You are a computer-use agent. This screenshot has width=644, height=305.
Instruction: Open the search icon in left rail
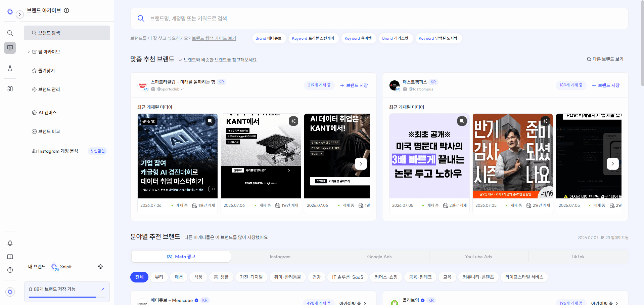pos(10,33)
